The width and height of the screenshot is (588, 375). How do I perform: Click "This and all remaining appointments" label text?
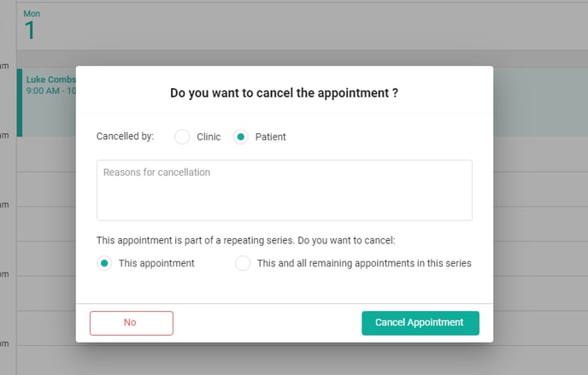point(364,263)
